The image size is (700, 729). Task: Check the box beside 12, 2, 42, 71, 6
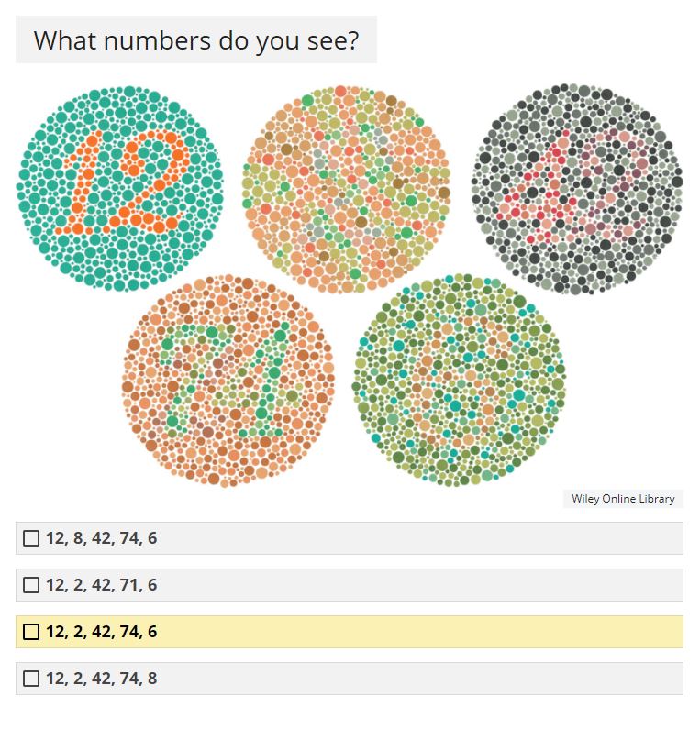pyautogui.click(x=31, y=585)
